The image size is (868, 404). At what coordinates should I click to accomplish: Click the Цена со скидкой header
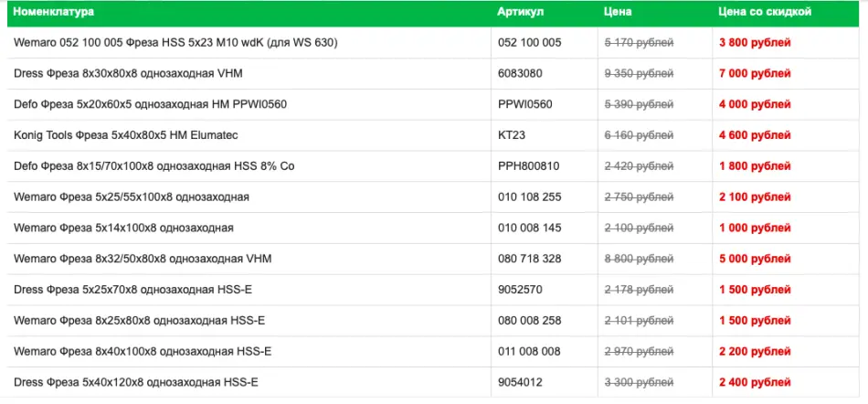(765, 12)
